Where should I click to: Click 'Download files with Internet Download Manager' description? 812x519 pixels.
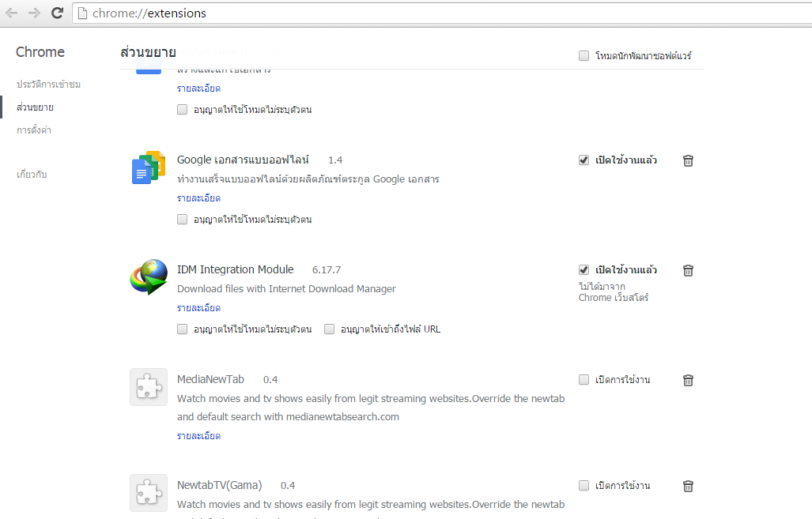(286, 289)
